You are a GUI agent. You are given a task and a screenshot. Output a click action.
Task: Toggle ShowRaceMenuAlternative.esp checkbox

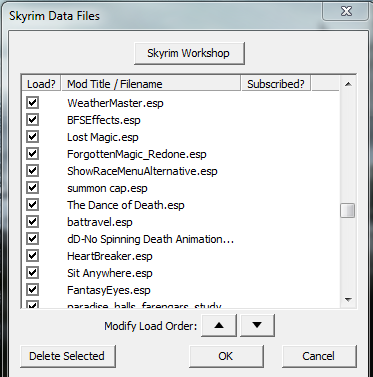[33, 171]
